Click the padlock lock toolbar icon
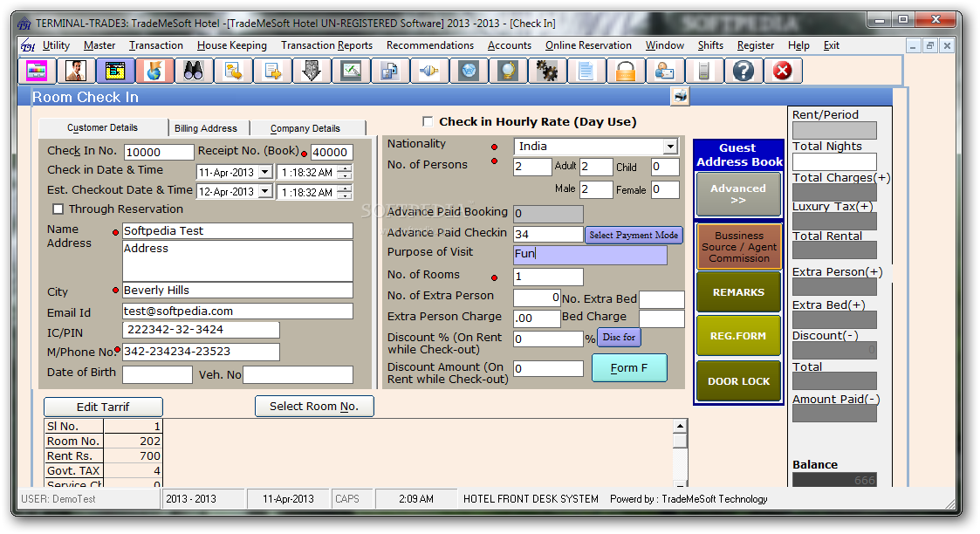Viewport: 980px width, 534px height. click(x=626, y=72)
